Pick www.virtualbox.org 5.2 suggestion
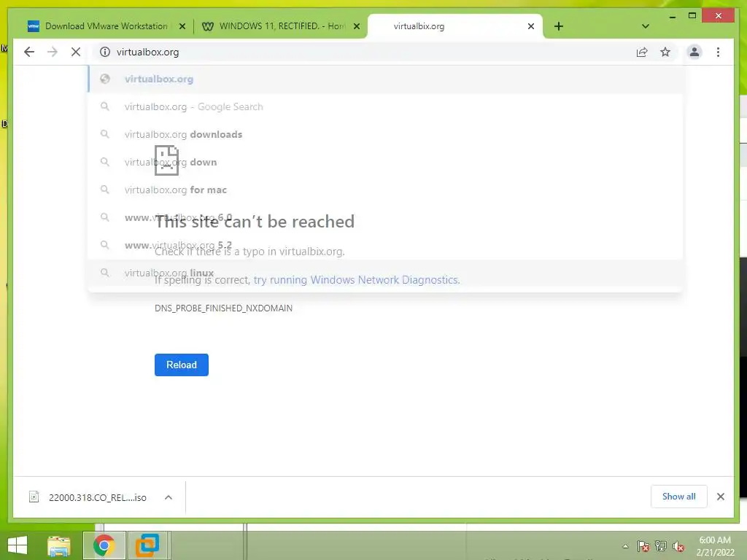 [x=385, y=245]
